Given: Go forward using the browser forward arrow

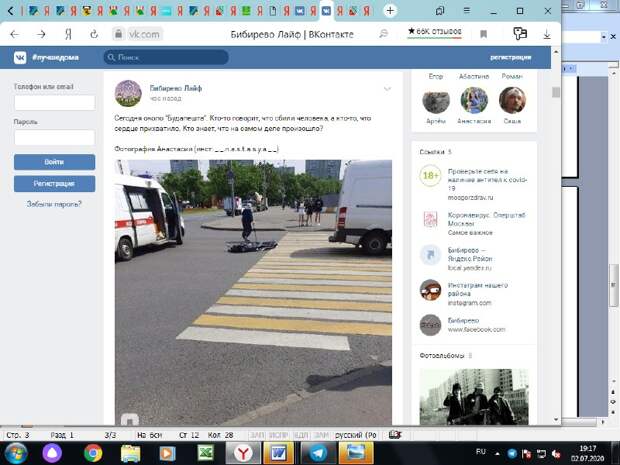Looking at the screenshot, I should 41,34.
